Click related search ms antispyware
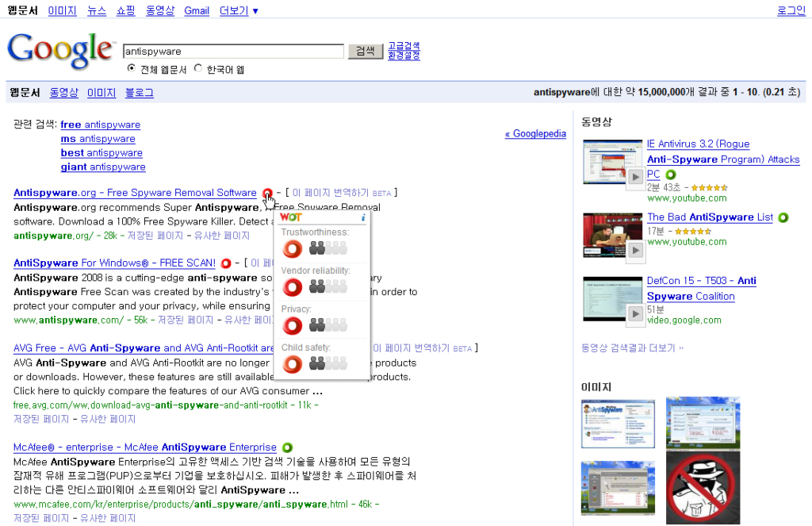This screenshot has width=812, height=526. coord(98,139)
